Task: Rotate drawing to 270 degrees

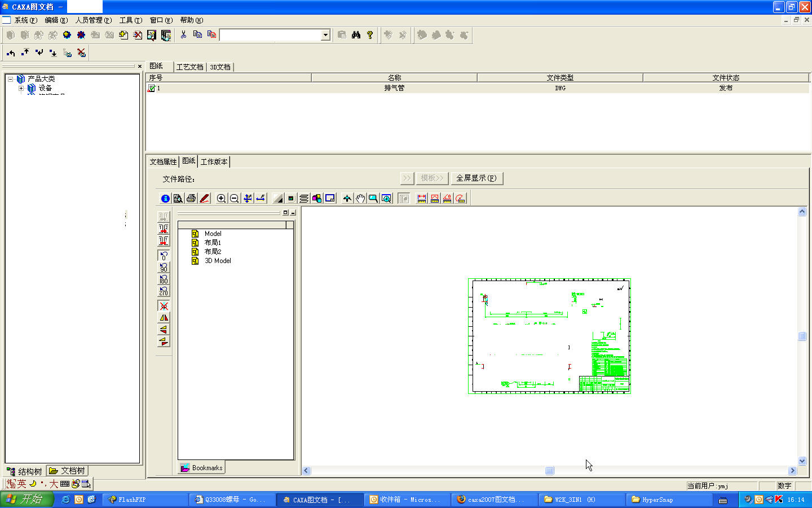Action: (x=164, y=291)
